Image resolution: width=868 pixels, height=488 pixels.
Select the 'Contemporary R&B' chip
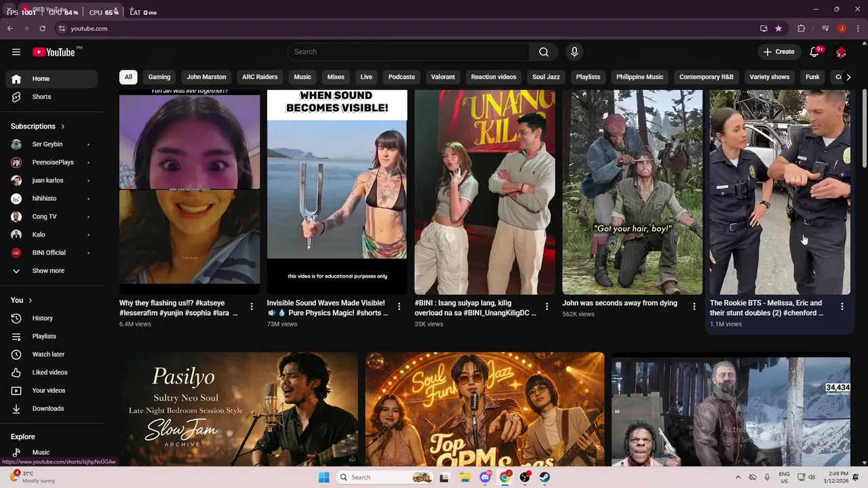coord(706,77)
